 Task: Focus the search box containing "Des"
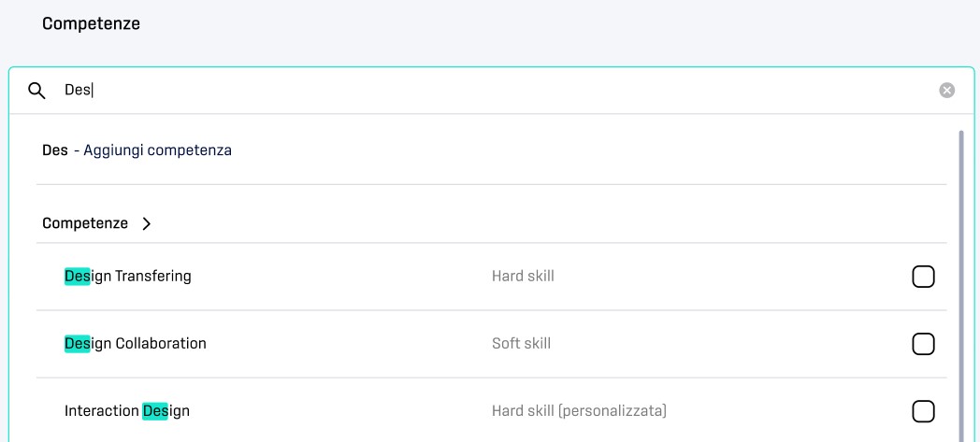point(491,91)
